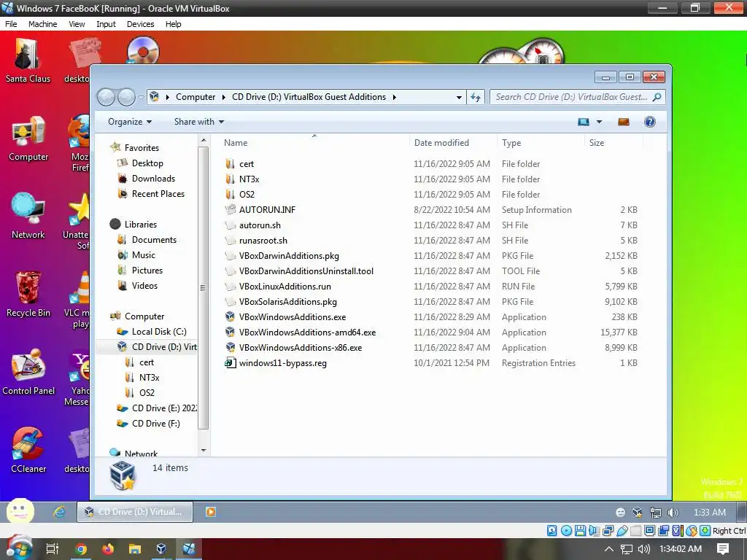Click VirtualBox optical disk status icon
This screenshot has height=560, width=747.
(x=566, y=531)
